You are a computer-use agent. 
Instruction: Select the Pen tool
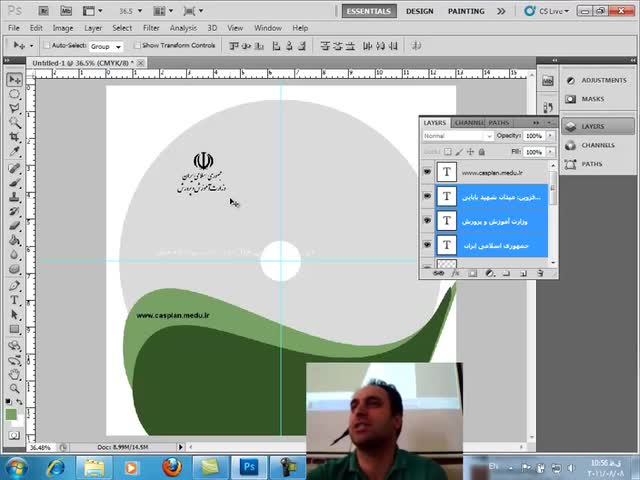click(x=14, y=286)
